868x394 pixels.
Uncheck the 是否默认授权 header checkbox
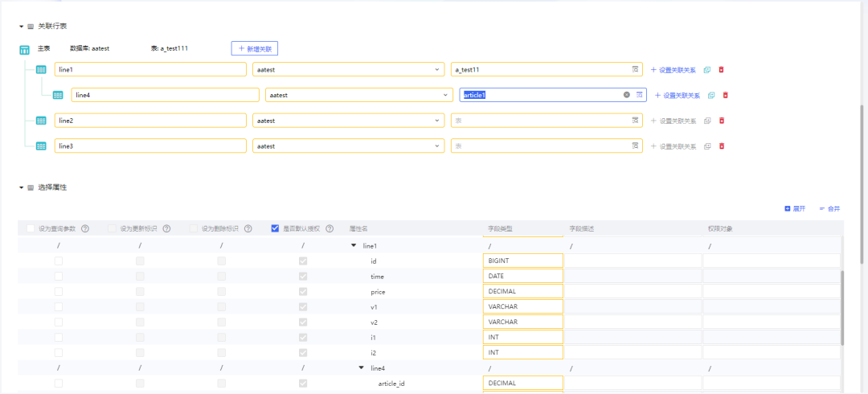tap(276, 228)
